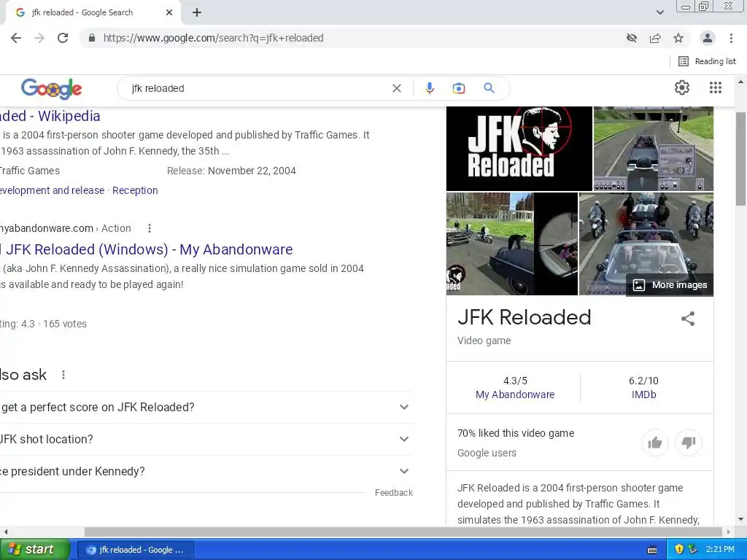Viewport: 747px width, 560px height.
Task: Open the tab search dropdown arrow
Action: coord(659,12)
